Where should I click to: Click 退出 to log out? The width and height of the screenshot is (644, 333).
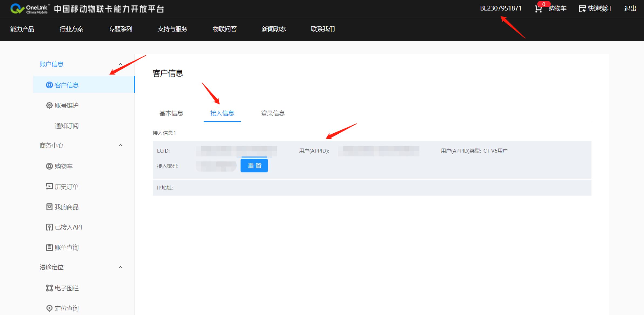tap(630, 9)
